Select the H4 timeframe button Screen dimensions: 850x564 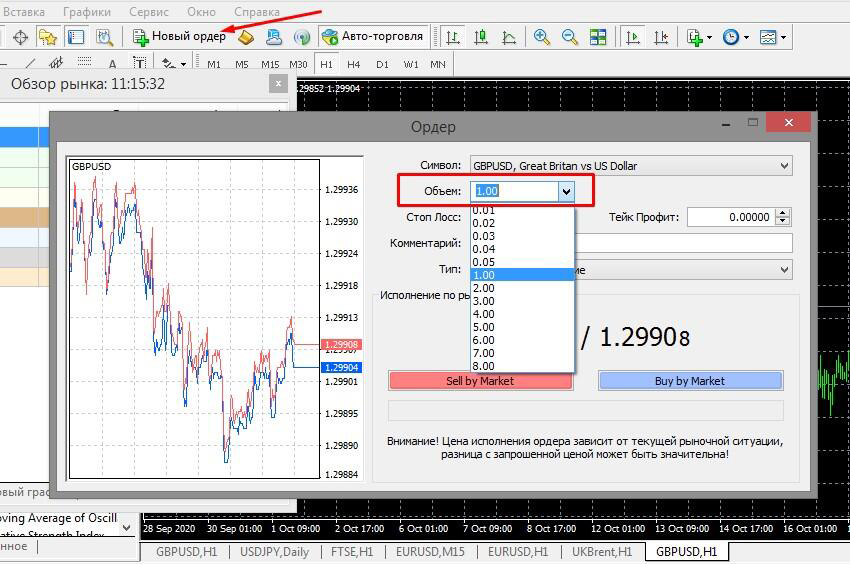[353, 64]
